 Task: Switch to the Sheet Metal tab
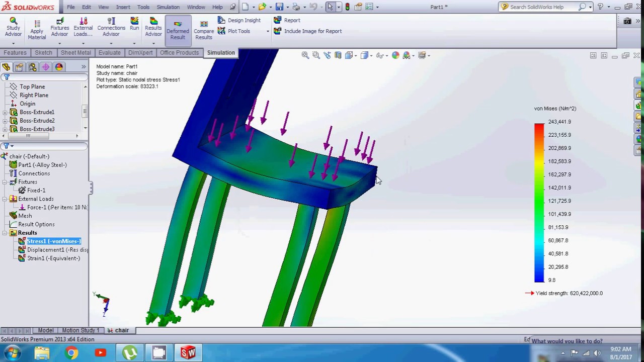[x=76, y=53]
